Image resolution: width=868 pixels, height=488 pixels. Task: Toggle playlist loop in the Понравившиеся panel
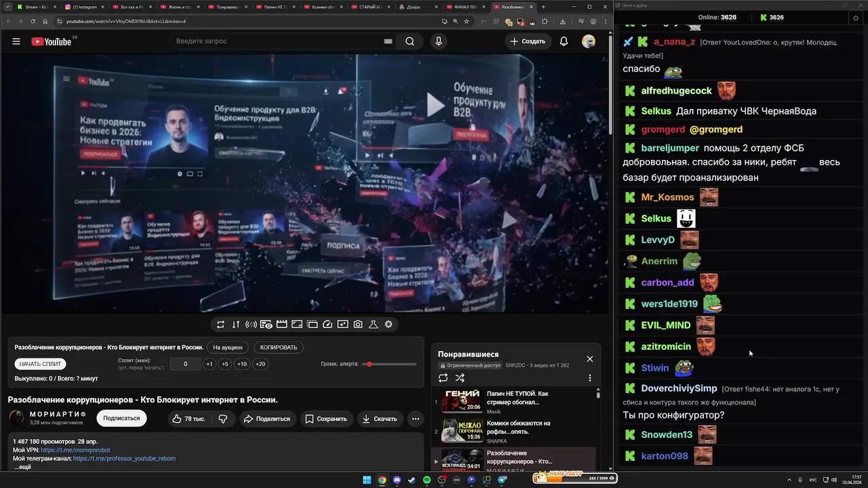443,378
